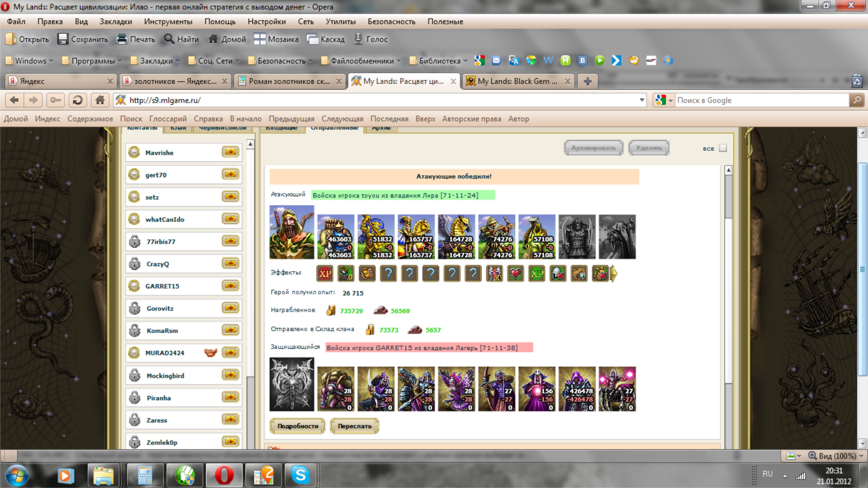Open the Инструменты menu
Viewport: 868px width, 488px height.
click(x=168, y=22)
